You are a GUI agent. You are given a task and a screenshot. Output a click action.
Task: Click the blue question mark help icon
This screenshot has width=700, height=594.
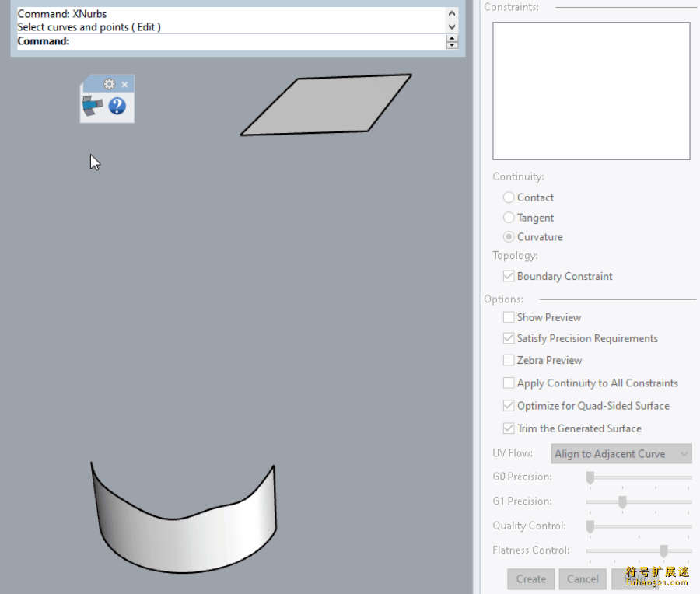pos(117,105)
